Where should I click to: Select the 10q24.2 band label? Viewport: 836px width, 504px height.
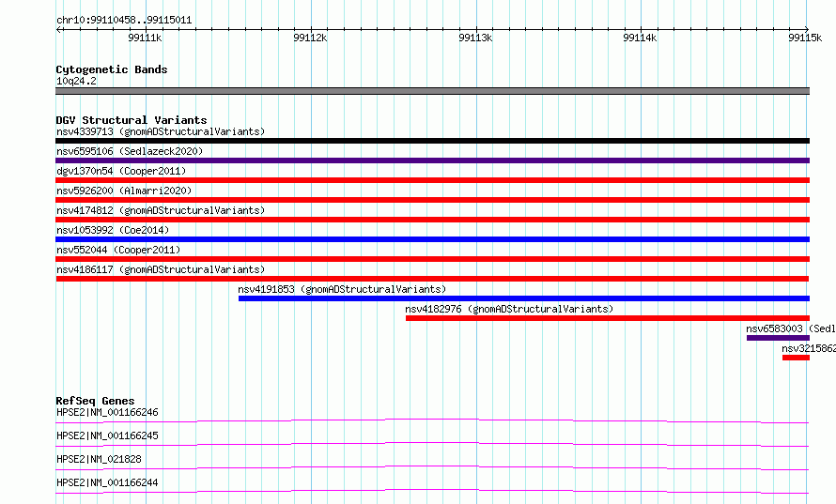point(76,81)
